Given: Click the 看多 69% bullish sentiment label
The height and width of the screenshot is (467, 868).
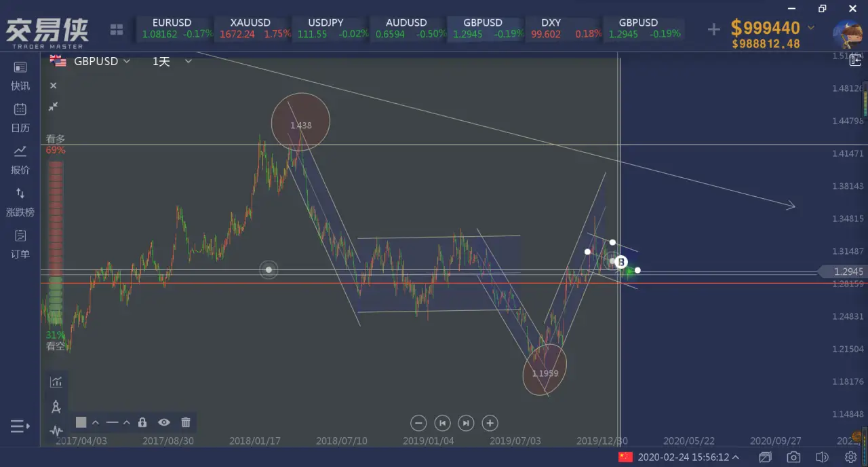Looking at the screenshot, I should tap(56, 145).
